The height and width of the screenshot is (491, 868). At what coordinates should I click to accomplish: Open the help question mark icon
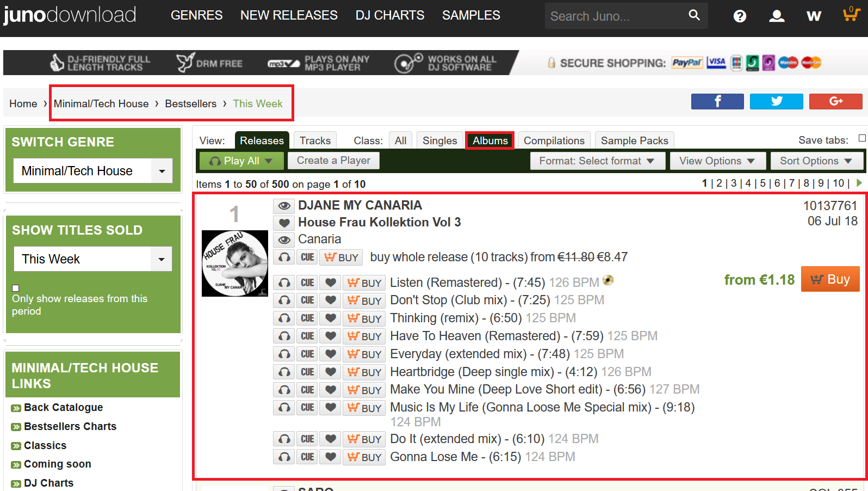(x=740, y=16)
